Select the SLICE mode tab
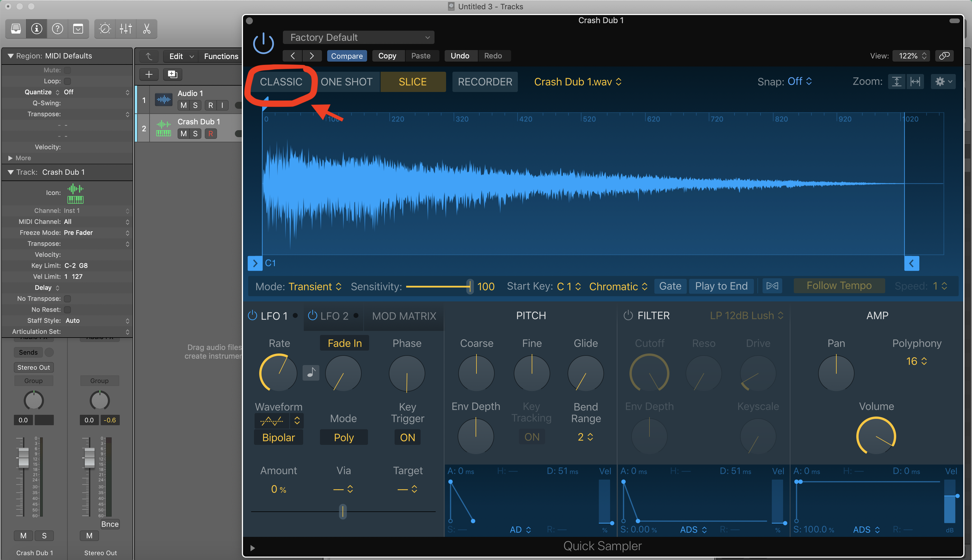This screenshot has width=972, height=560. click(x=413, y=82)
